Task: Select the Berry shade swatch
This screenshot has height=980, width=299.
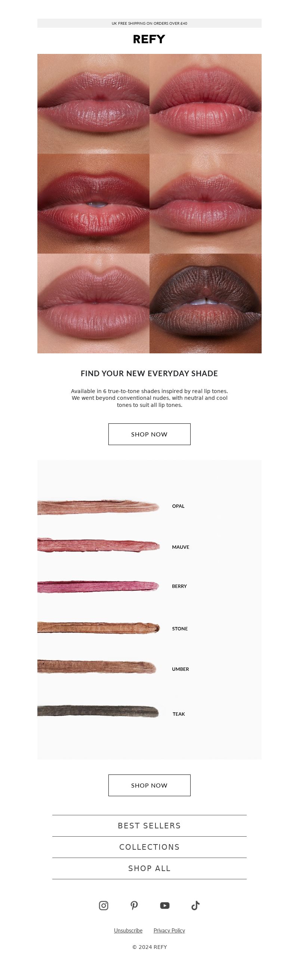Action: coord(98,586)
